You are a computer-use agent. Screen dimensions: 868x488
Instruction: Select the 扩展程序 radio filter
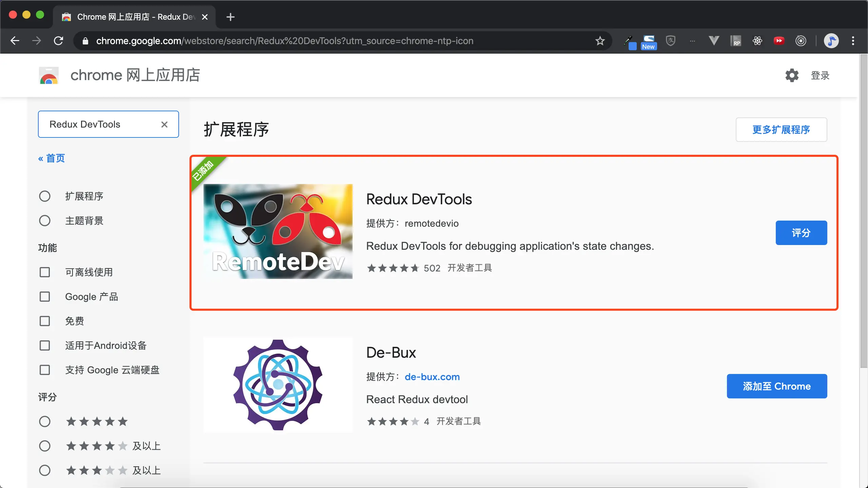coord(45,196)
